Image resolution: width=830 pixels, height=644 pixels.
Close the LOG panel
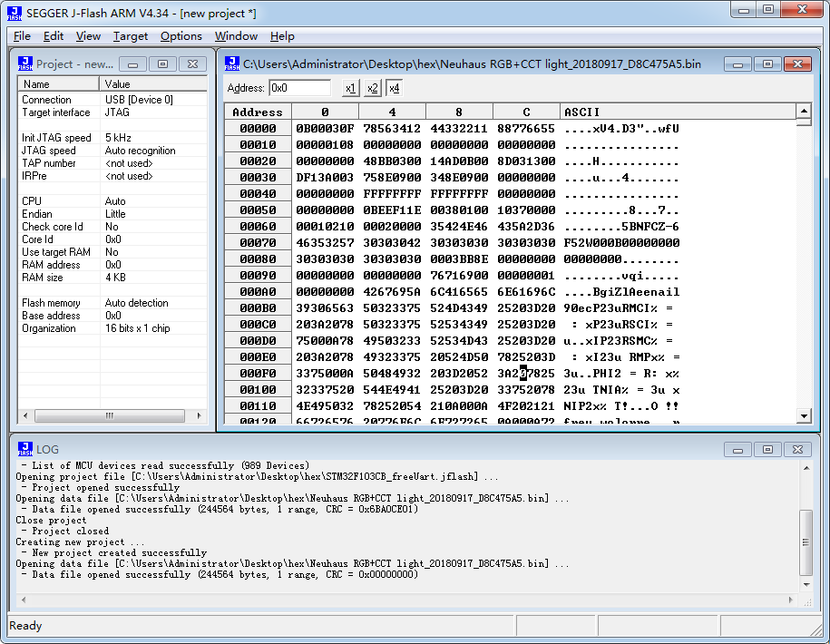tap(797, 449)
